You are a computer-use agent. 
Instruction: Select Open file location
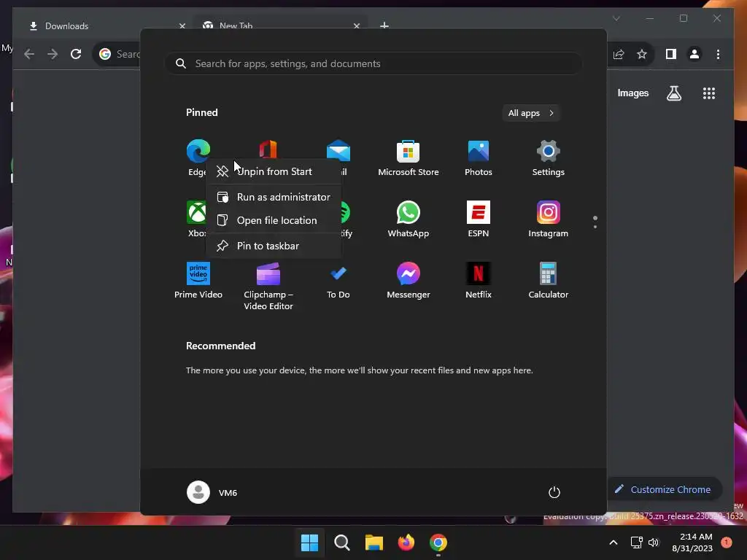point(274,220)
